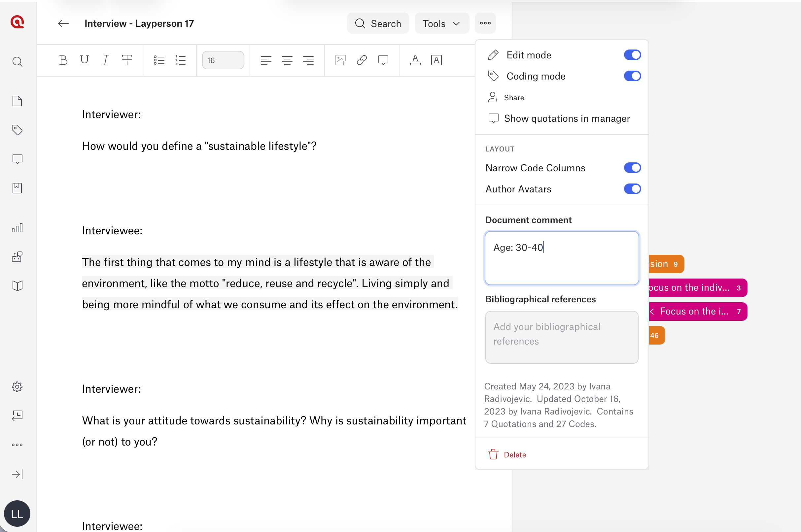Screen dimensions: 801x532
Task: Open the Tools dropdown
Action: [441, 23]
